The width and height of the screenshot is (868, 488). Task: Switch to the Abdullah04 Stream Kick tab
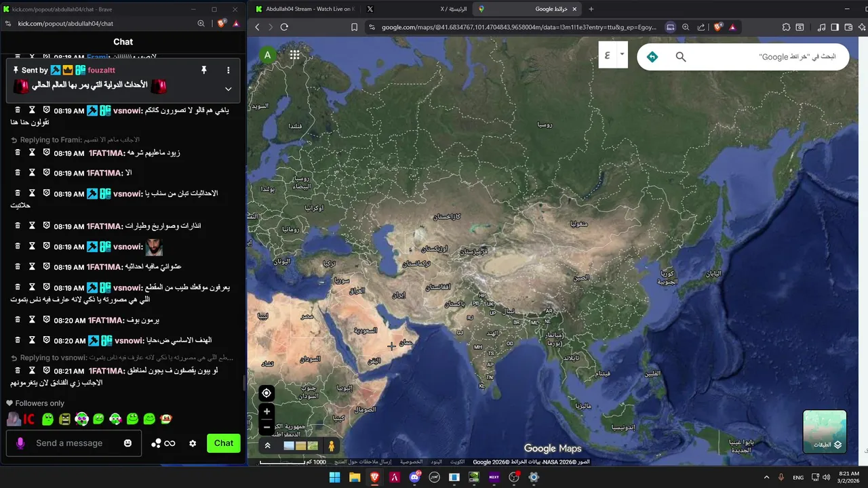point(304,9)
